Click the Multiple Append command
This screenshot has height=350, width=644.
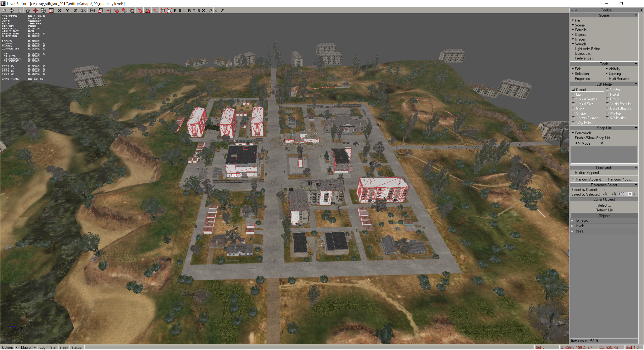[x=587, y=173]
